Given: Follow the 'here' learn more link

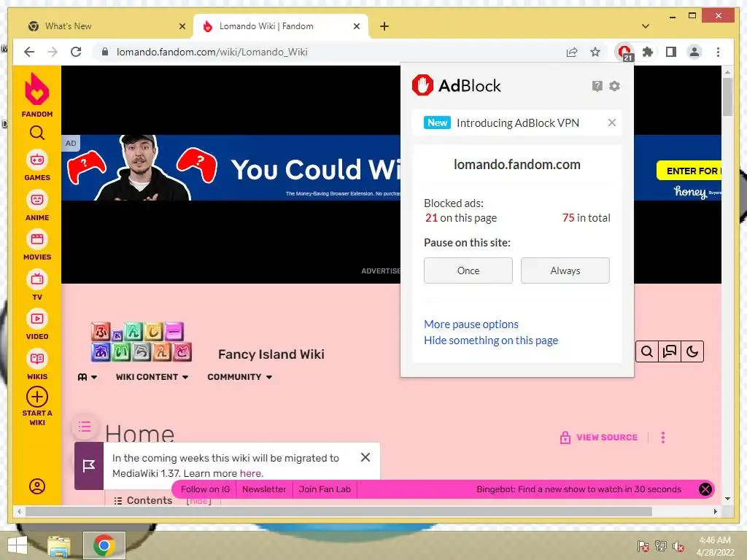Looking at the screenshot, I should [x=250, y=473].
